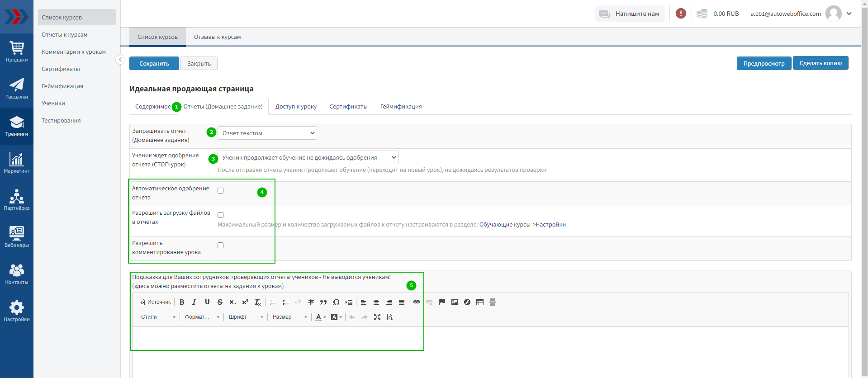
Task: Check Разрешить загрузку файлов в отчетах
Action: click(221, 215)
